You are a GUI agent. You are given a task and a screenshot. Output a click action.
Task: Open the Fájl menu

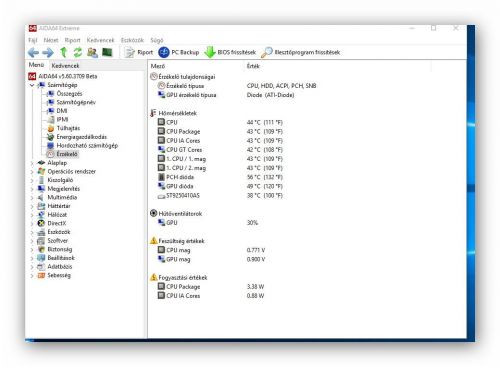(x=33, y=40)
